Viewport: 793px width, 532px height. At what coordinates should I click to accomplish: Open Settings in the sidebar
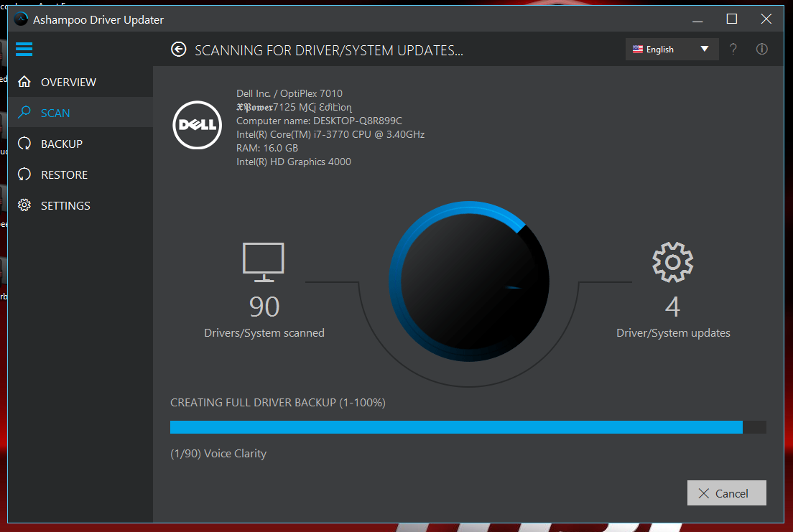[x=80, y=205]
